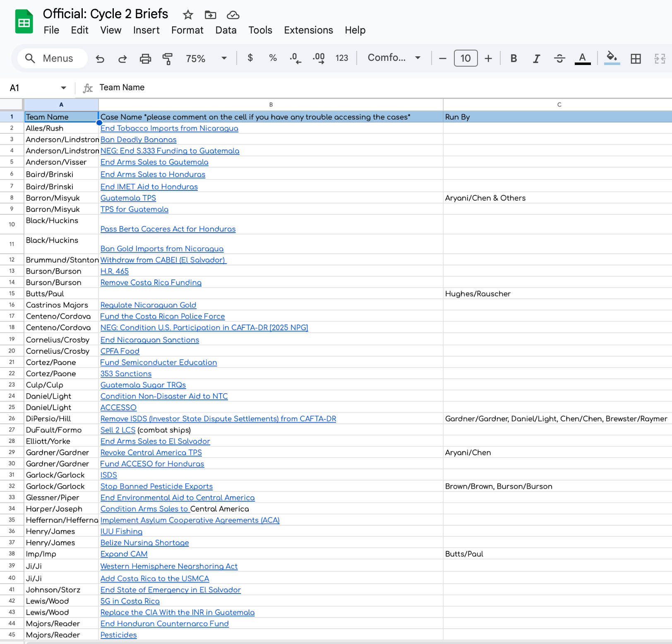Select the Aryani/Chen & Others cell
Screen dimensions: 672x644
557,198
